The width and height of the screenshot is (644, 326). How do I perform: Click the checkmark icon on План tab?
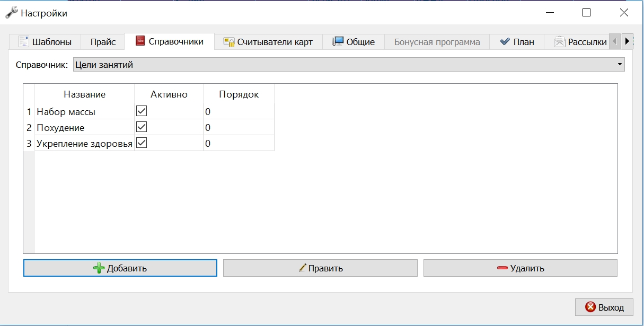coord(505,41)
